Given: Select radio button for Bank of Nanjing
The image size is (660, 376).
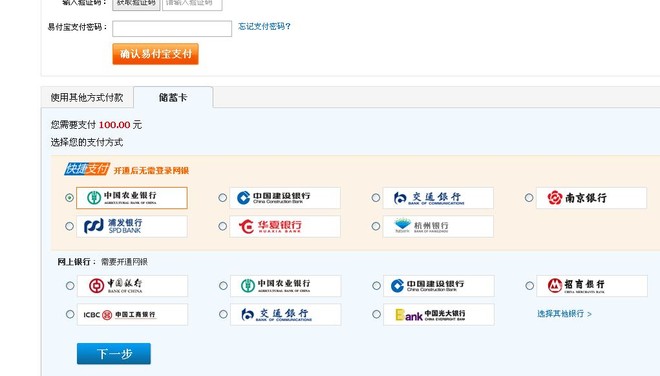Looking at the screenshot, I should pos(529,198).
